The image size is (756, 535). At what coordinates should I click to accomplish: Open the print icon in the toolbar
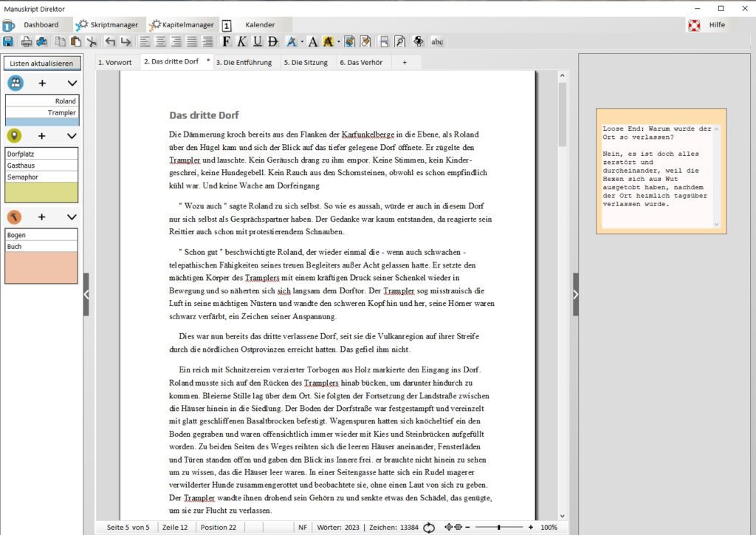pos(26,41)
